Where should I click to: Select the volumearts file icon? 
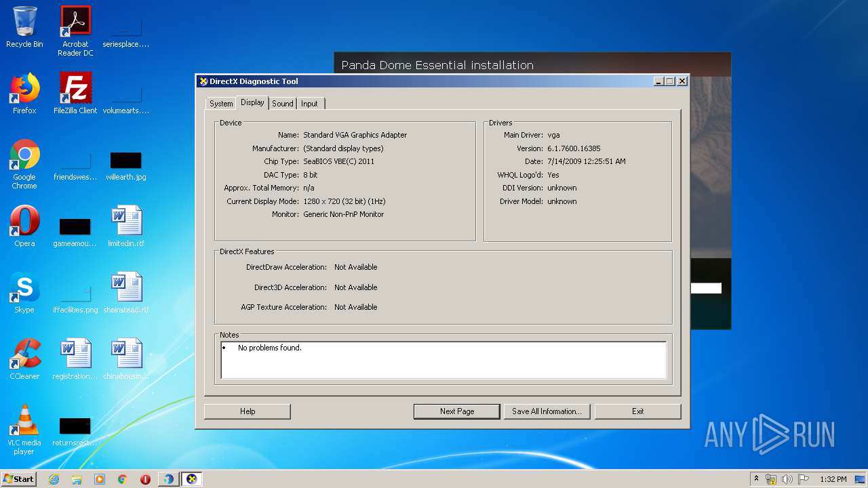coord(126,99)
